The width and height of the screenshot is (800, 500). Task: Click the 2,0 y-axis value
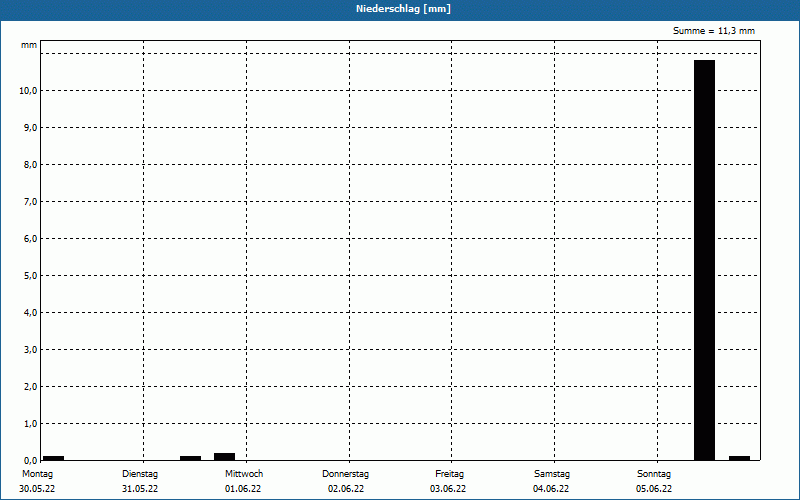tap(30, 387)
